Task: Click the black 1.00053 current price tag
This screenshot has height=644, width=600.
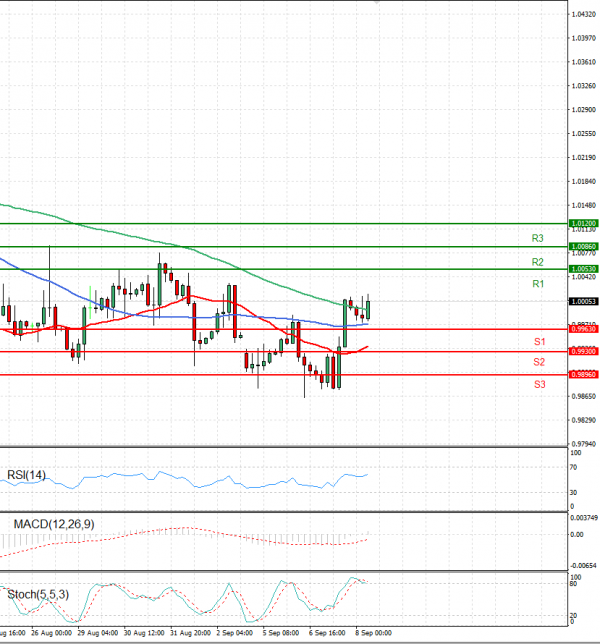Action: pyautogui.click(x=584, y=301)
